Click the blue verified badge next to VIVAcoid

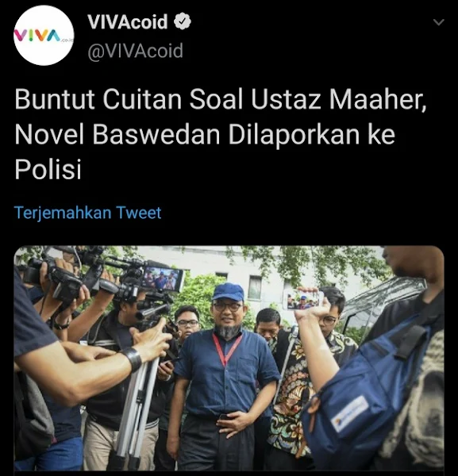(x=183, y=21)
